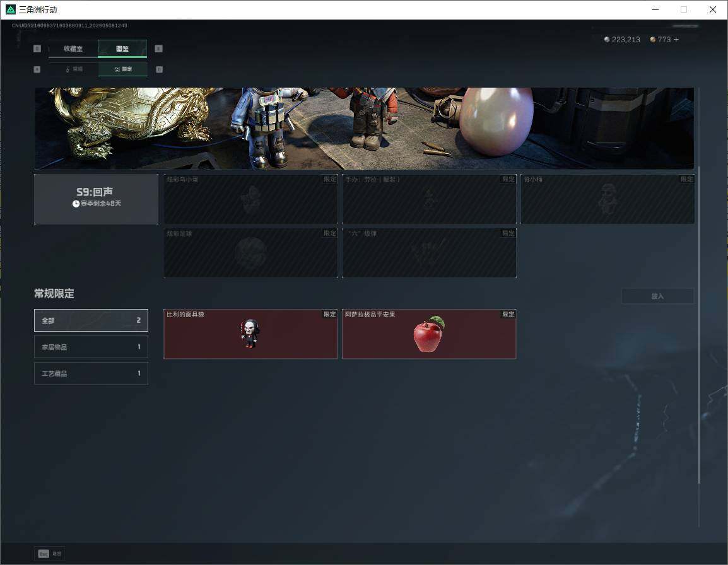
Task: Open the 限定 sub-tab
Action: click(x=123, y=69)
